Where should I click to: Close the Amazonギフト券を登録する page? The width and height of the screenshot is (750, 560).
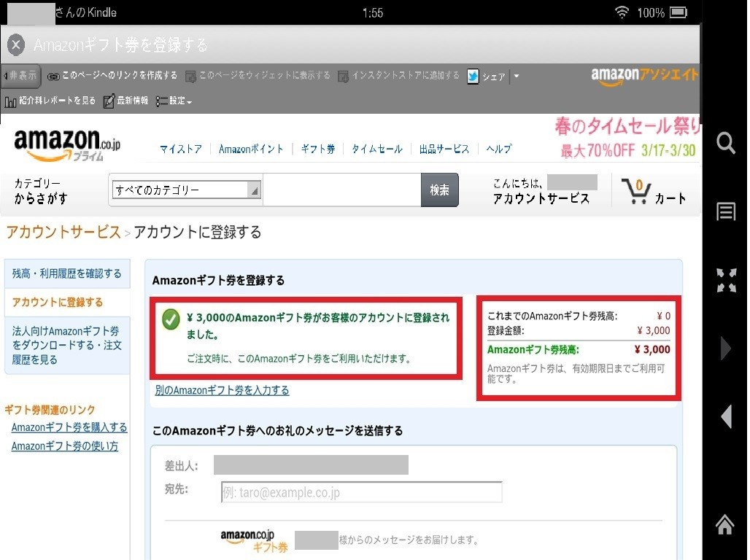click(16, 45)
